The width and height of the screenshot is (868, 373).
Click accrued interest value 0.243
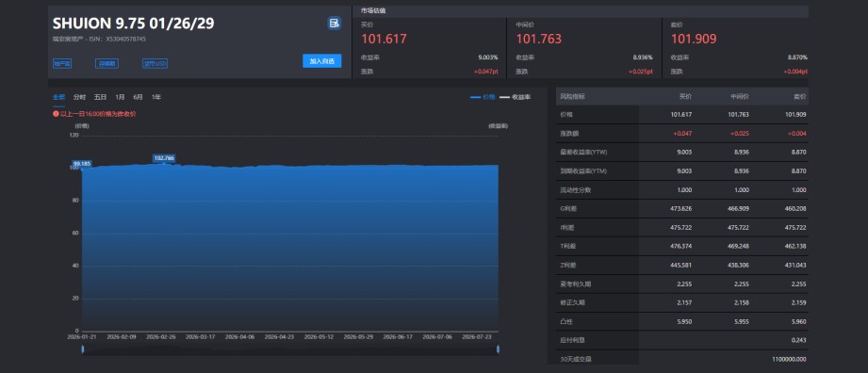click(x=799, y=340)
